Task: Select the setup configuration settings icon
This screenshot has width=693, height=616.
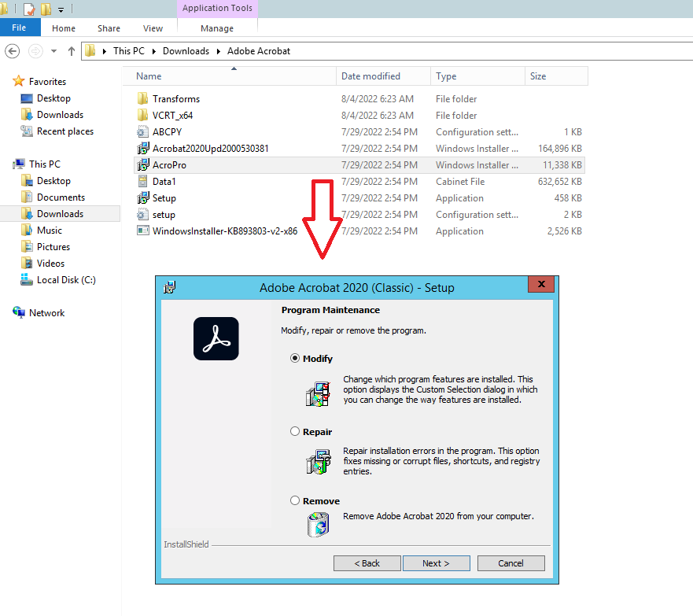Action: (142, 214)
